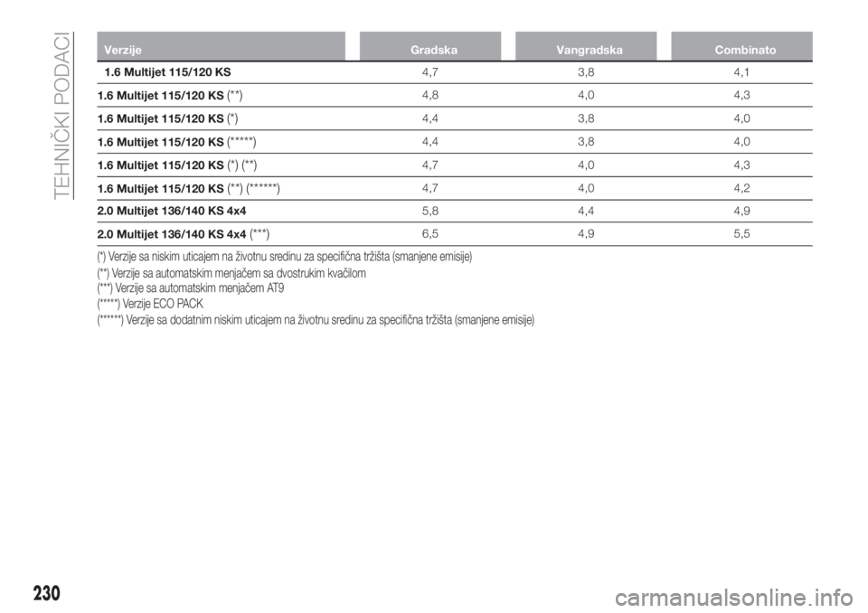Screen dimensions: 868x613
Task: Click the 4,1 Combinato value
Action: tap(741, 72)
